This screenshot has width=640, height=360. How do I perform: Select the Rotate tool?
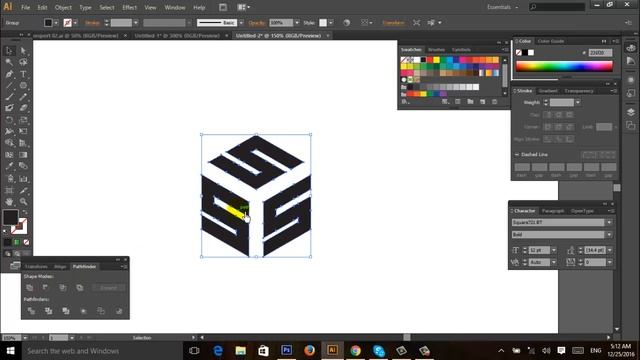9,120
